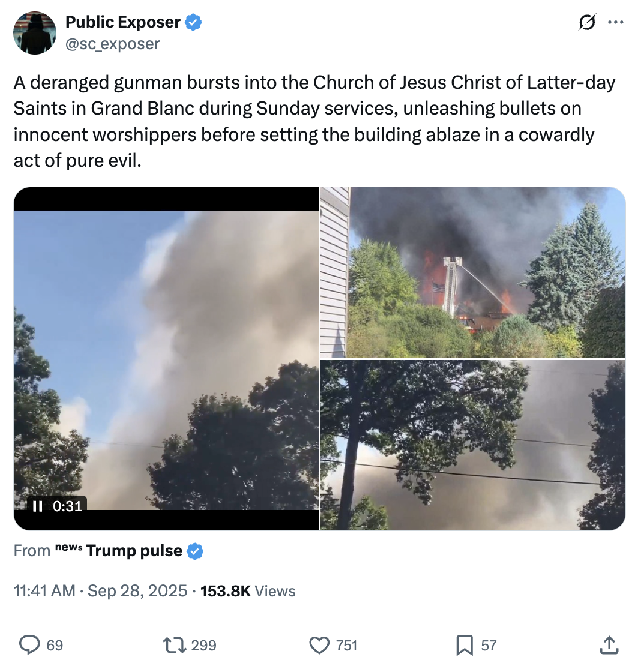Click the verified badge beside Trump pulse
The image size is (641, 672).
pyautogui.click(x=195, y=551)
